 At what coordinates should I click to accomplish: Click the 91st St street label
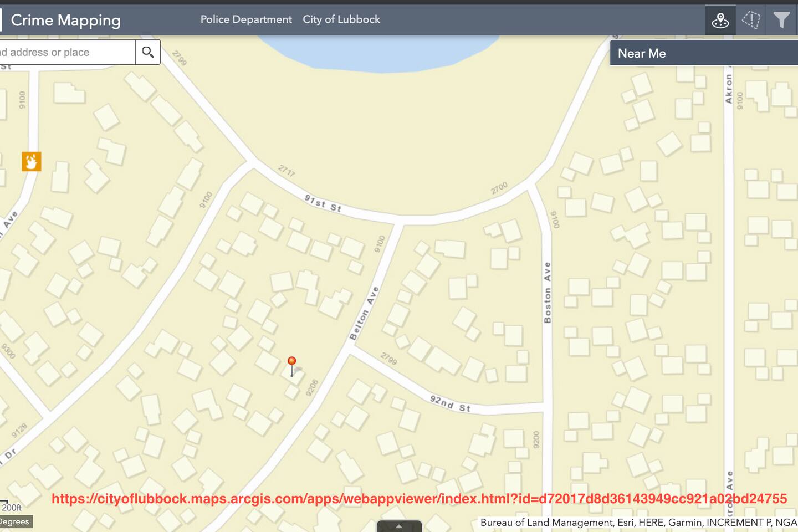tap(323, 203)
